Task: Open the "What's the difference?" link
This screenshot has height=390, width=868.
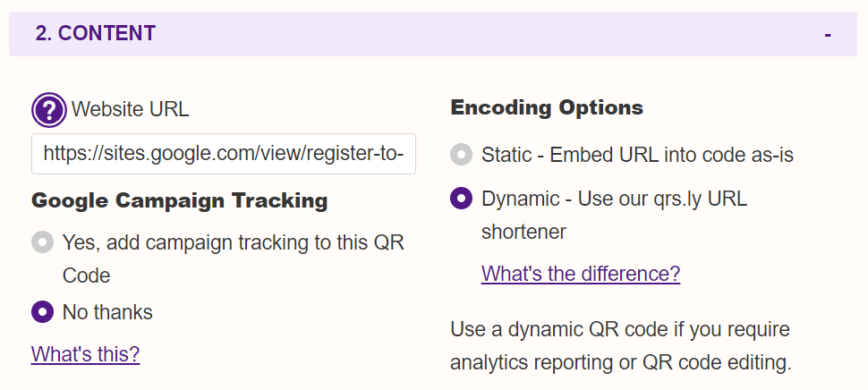Action: click(x=581, y=274)
